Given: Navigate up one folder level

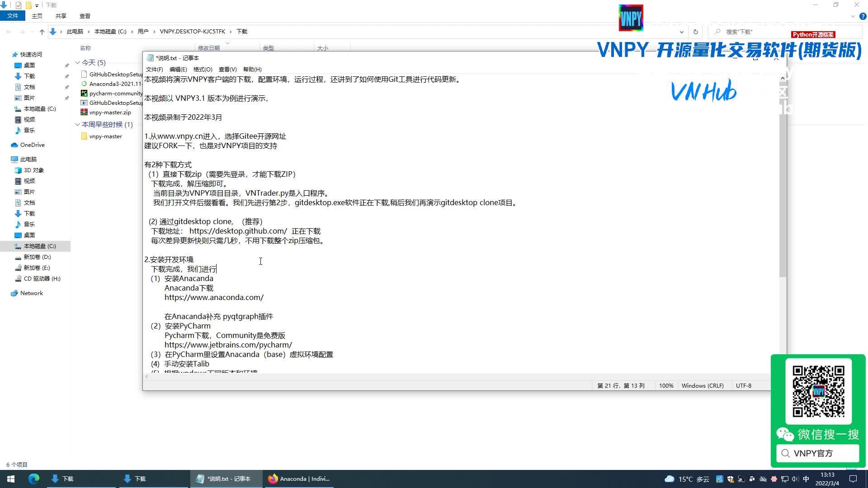Looking at the screenshot, I should click(41, 31).
